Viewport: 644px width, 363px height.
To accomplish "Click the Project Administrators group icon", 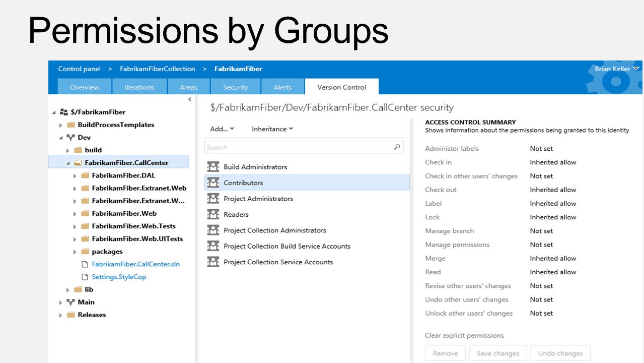I will (213, 199).
